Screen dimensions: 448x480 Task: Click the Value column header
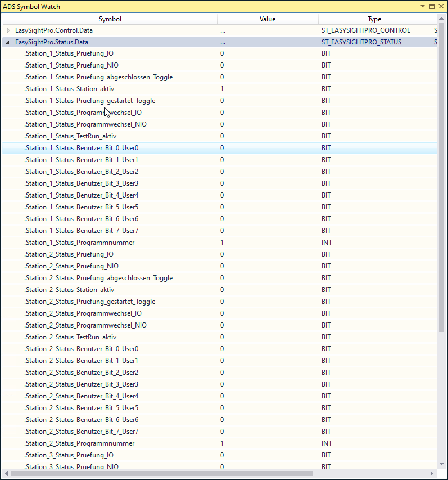tap(268, 19)
